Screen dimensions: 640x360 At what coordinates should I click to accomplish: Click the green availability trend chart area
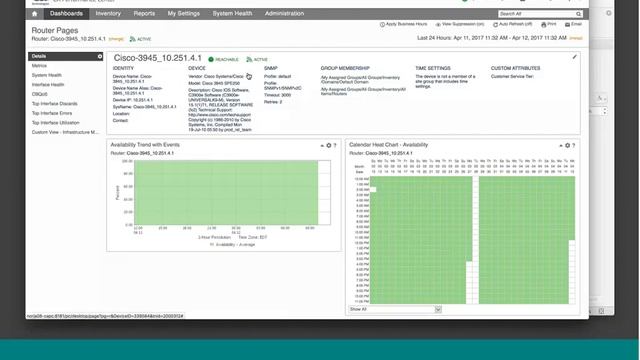click(226, 193)
